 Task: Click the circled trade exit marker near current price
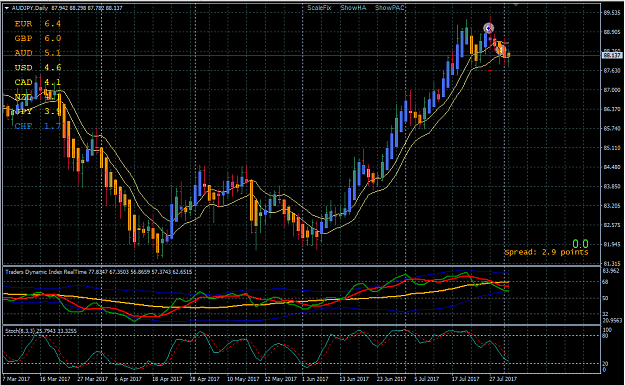pyautogui.click(x=501, y=51)
